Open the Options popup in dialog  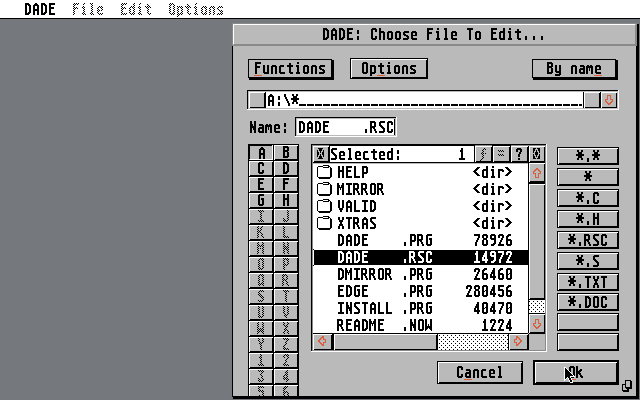(x=389, y=69)
